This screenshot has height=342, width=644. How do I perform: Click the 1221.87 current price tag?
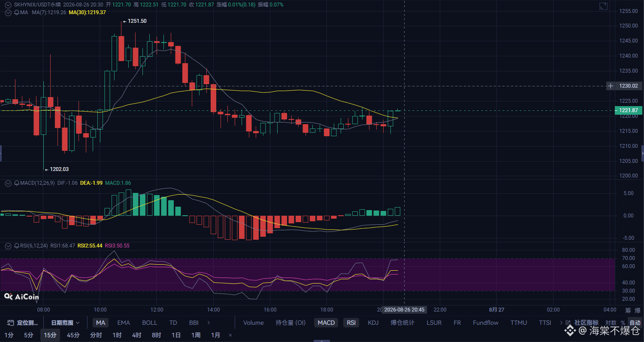click(629, 110)
